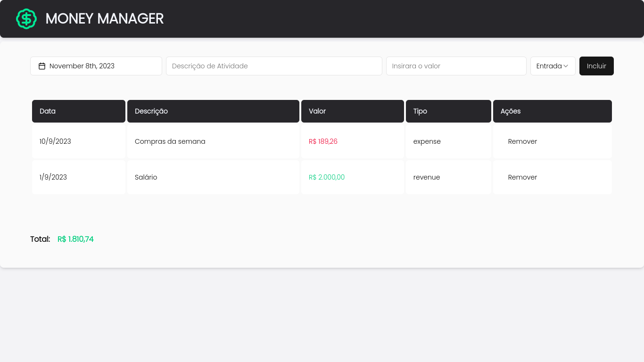
Task: Remove the Compras da semana entry
Action: [522, 141]
